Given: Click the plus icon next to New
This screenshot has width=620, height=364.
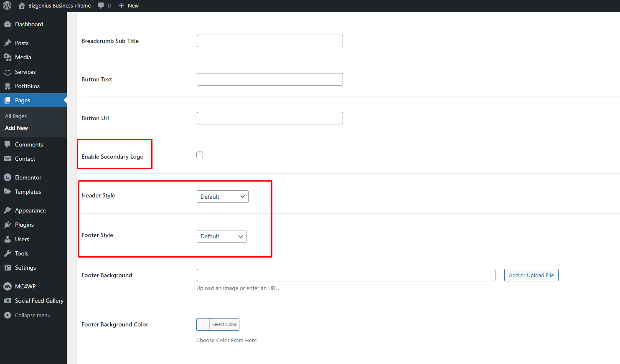Looking at the screenshot, I should tap(122, 5).
